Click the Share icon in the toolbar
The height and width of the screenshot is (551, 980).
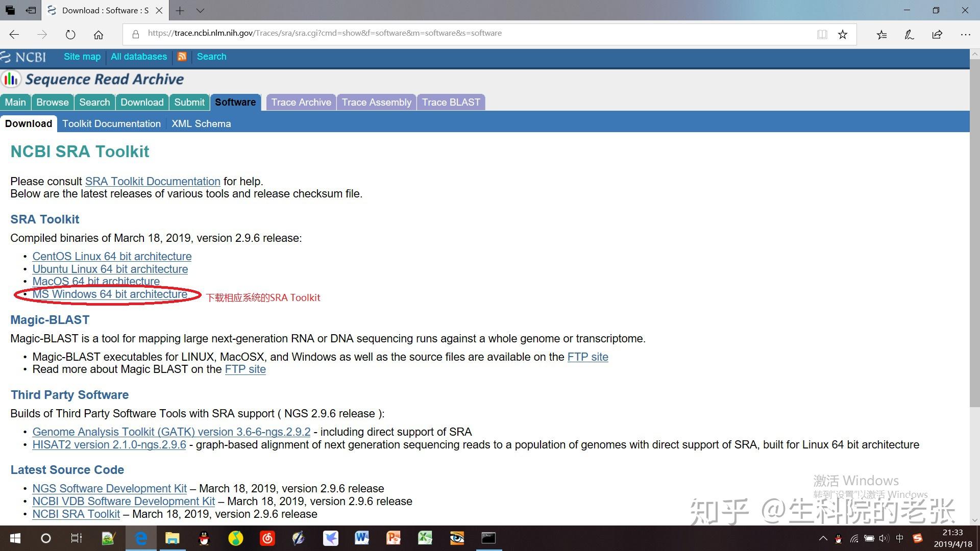tap(937, 34)
